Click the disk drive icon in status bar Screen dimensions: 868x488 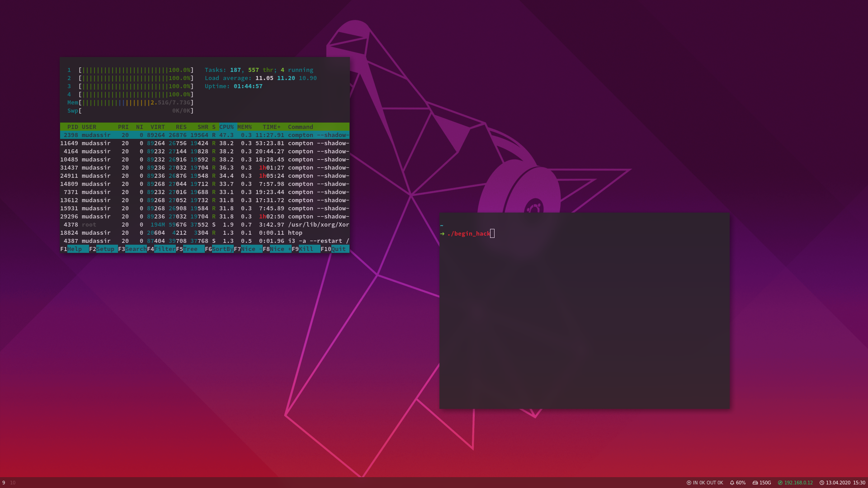(755, 483)
